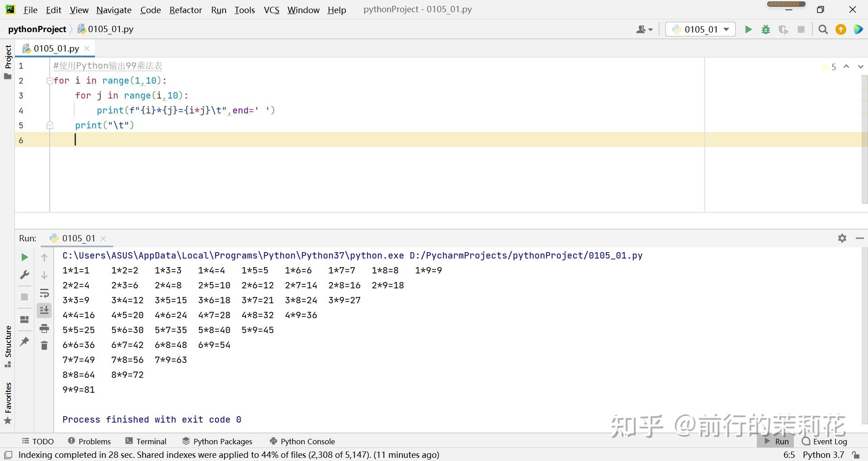The width and height of the screenshot is (868, 461).
Task: Open the Tools menu
Action: click(x=245, y=9)
